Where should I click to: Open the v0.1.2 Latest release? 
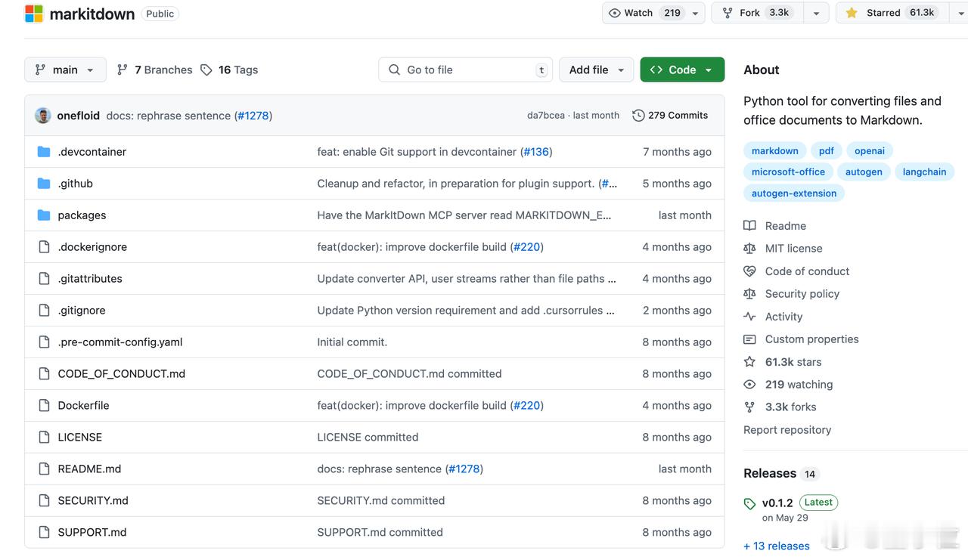coord(800,503)
